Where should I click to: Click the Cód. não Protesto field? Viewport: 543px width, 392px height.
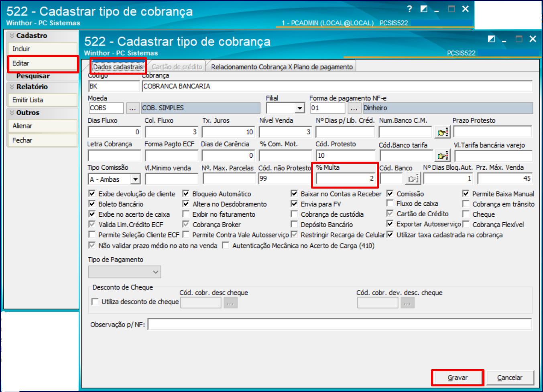tap(285, 179)
